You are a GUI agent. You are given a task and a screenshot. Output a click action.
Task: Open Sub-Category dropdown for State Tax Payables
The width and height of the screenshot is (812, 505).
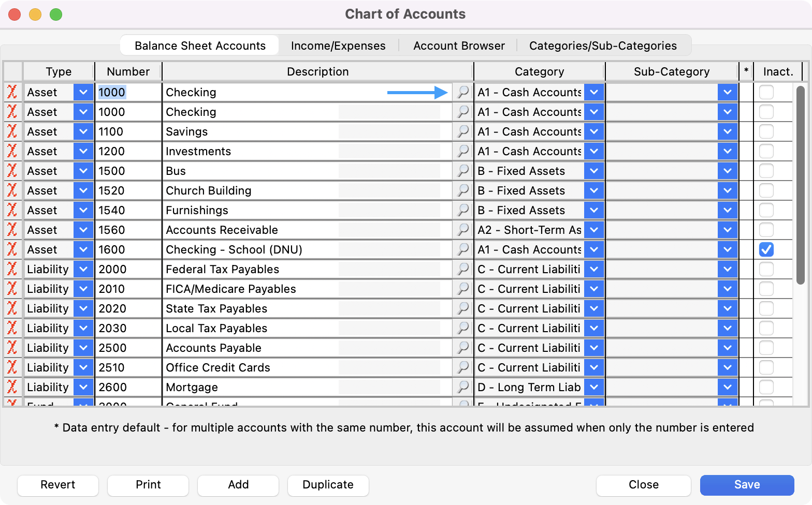pos(727,308)
